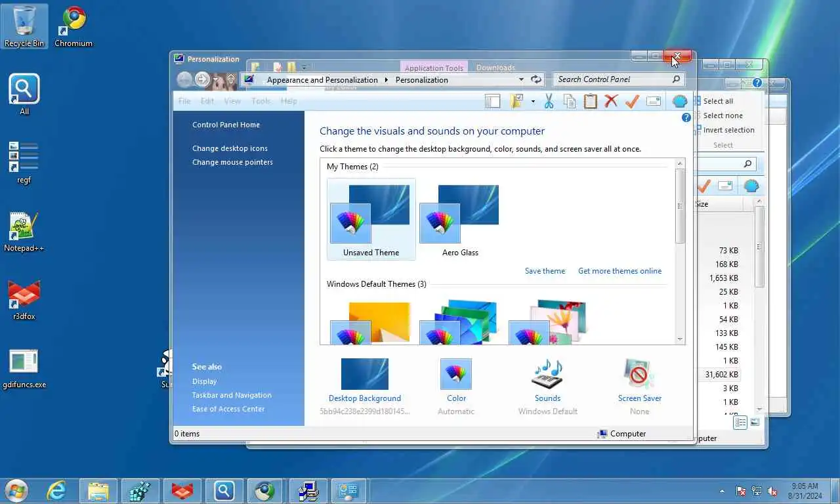Click Get more themes online link
Viewport: 840px width, 504px height.
pyautogui.click(x=619, y=271)
